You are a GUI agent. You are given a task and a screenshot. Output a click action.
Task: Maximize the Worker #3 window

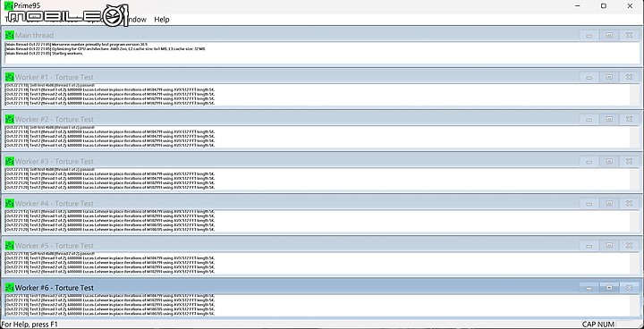point(609,162)
